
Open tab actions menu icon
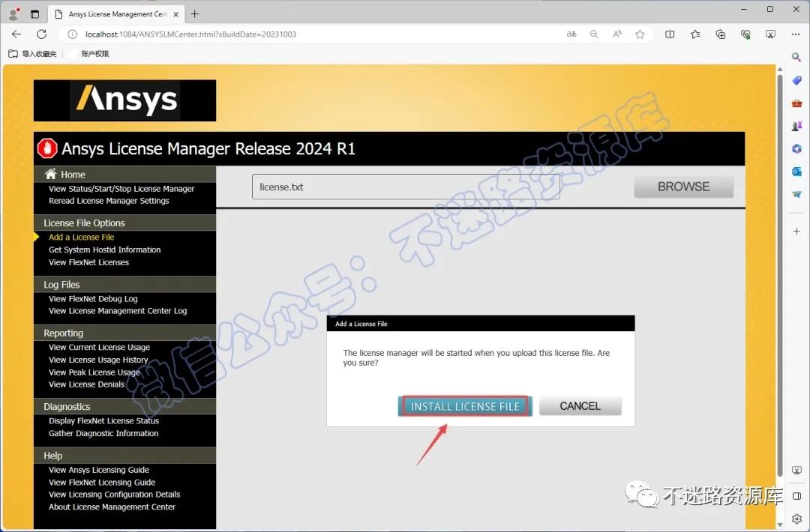[34, 14]
